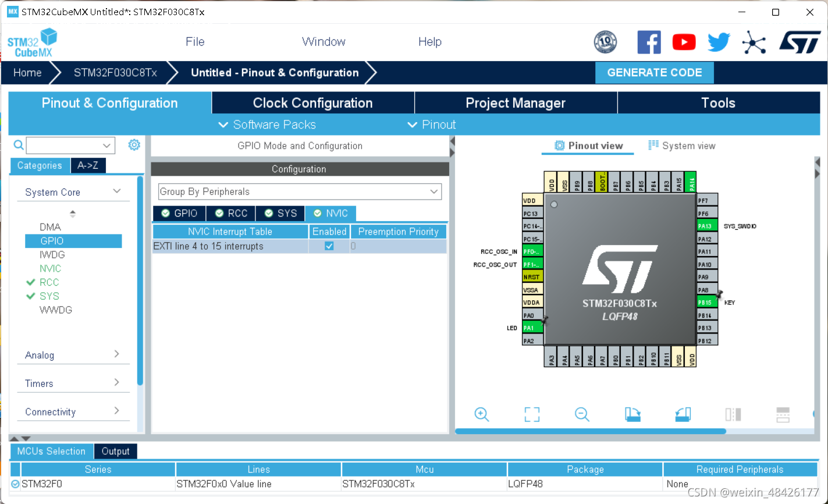This screenshot has width=828, height=504.
Task: Click GENERATE CODE button
Action: click(655, 73)
